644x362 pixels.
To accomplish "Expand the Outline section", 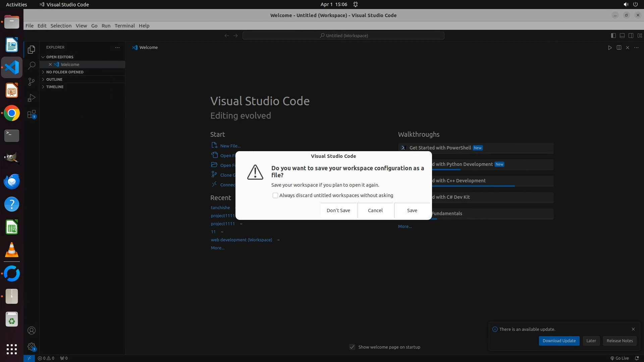I will (x=54, y=79).
